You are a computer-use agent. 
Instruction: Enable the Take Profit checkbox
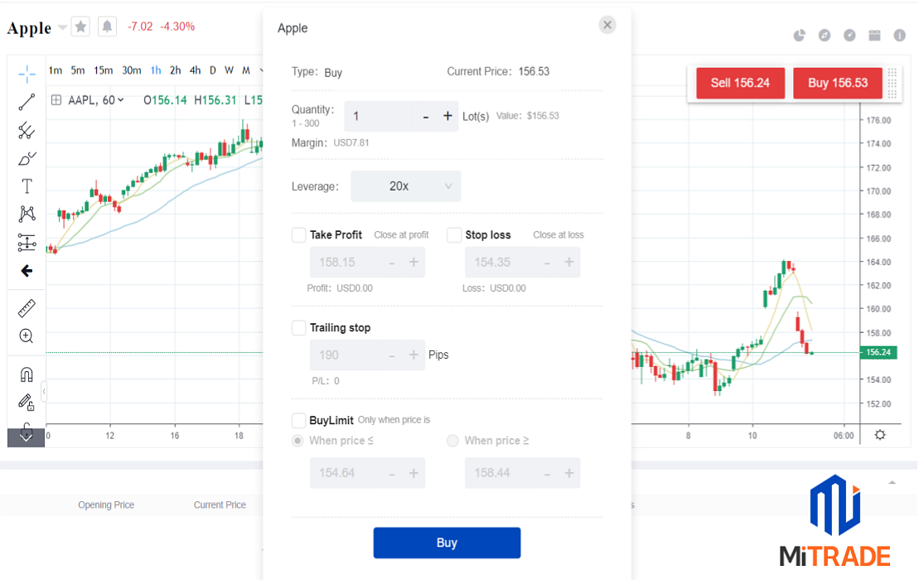(x=299, y=235)
